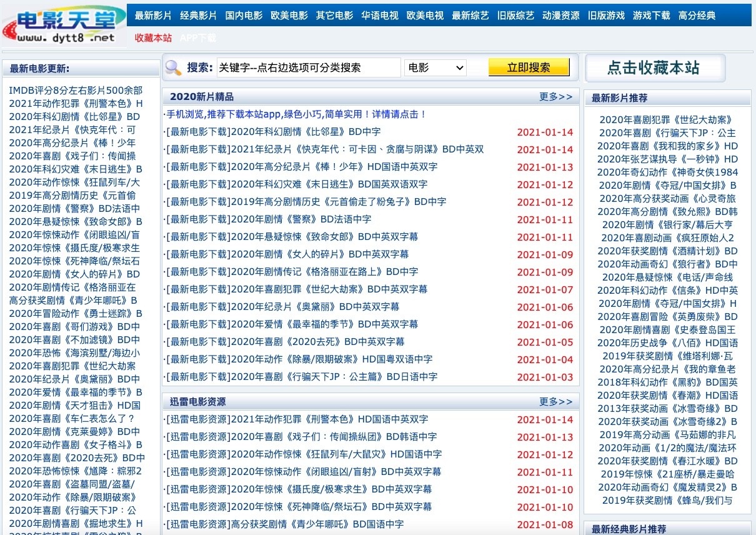The image size is (756, 535).
Task: Click the magnifying glass search icon
Action: [x=173, y=67]
